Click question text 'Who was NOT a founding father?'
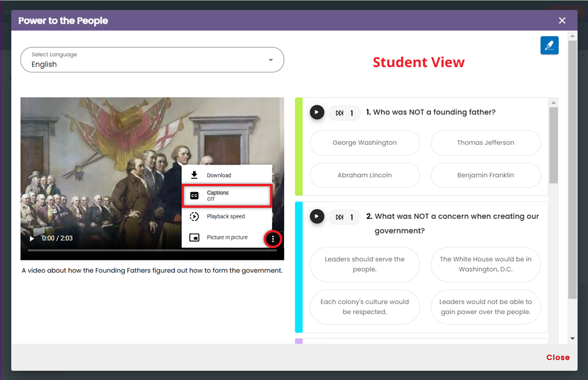This screenshot has height=380, width=588. click(434, 112)
